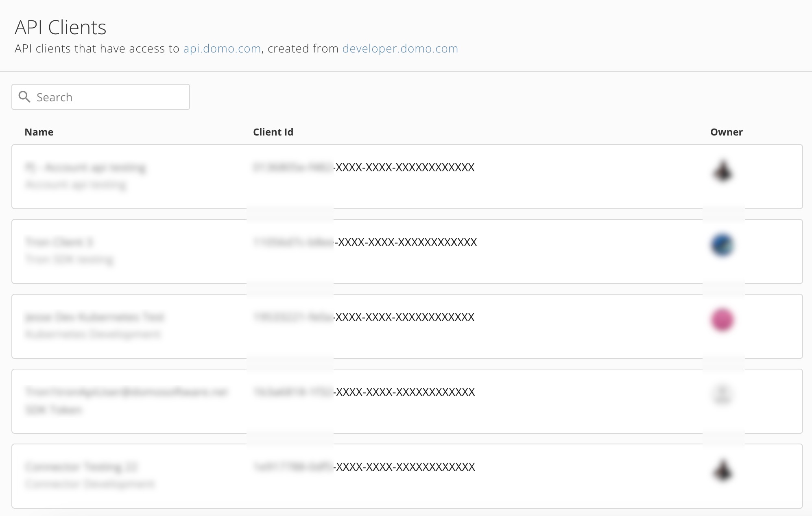This screenshot has height=516, width=812.
Task: Follow the developer.domo.com link
Action: tap(399, 48)
